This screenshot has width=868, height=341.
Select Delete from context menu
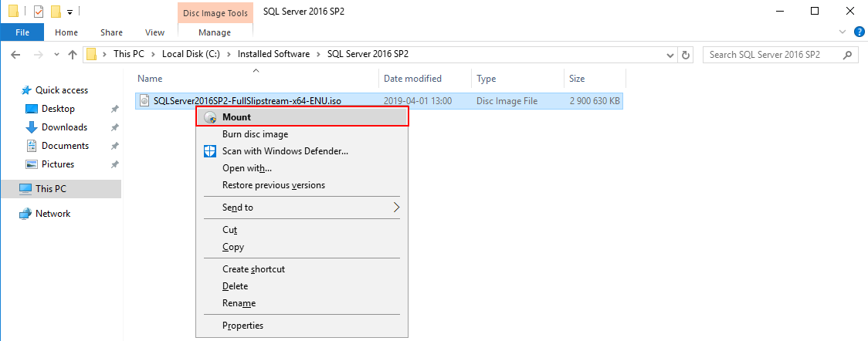[302, 286]
